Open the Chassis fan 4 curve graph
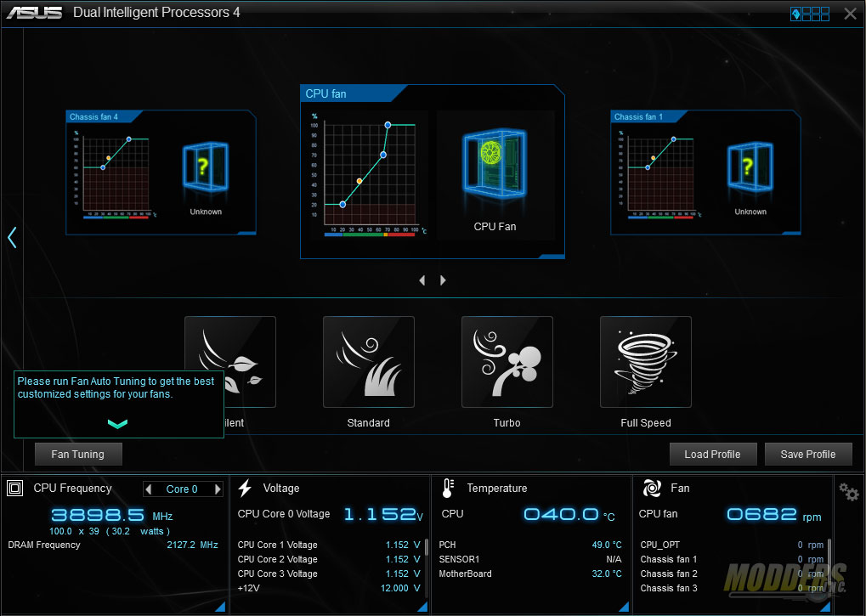Viewport: 866px width, 616px height. click(x=116, y=174)
